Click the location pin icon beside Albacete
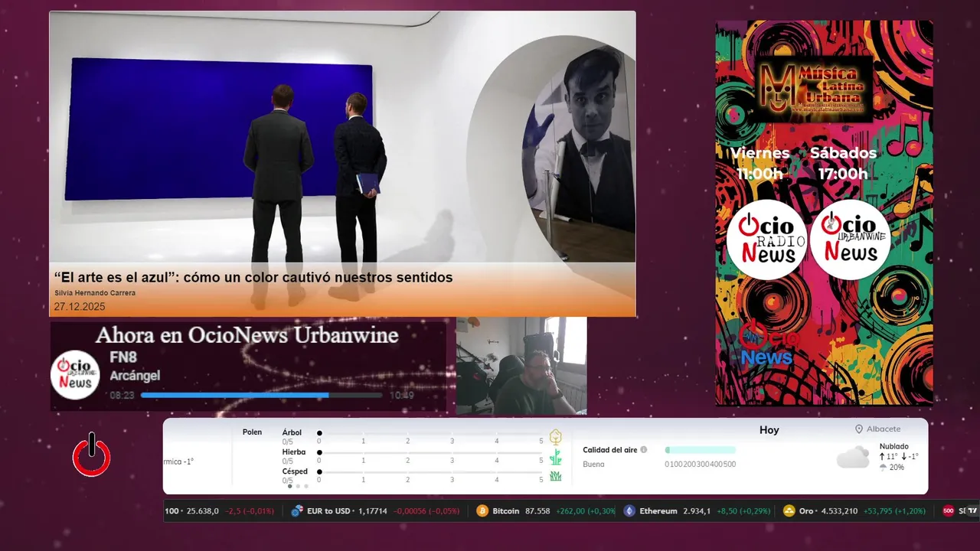The height and width of the screenshot is (551, 980). point(859,429)
